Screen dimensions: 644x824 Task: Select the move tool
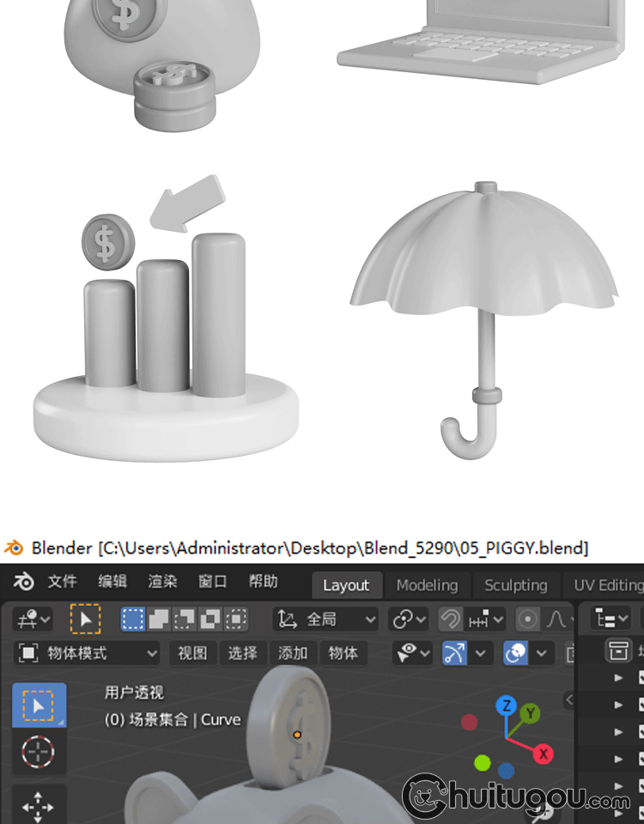pos(39,805)
